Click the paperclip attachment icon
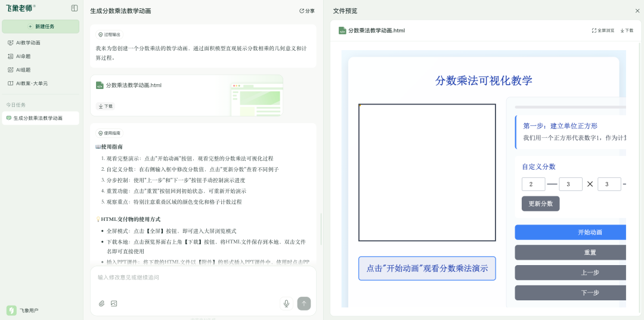Viewport: 644px width, 320px height. (101, 303)
